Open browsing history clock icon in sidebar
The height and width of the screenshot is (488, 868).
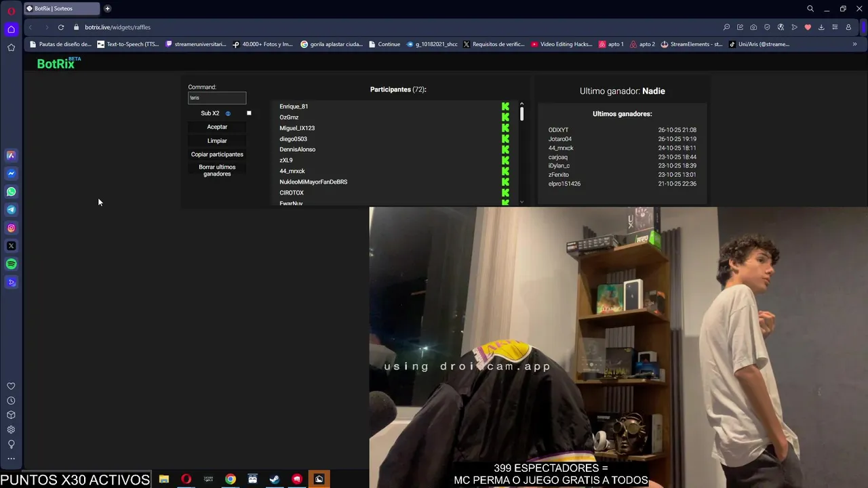(11, 401)
